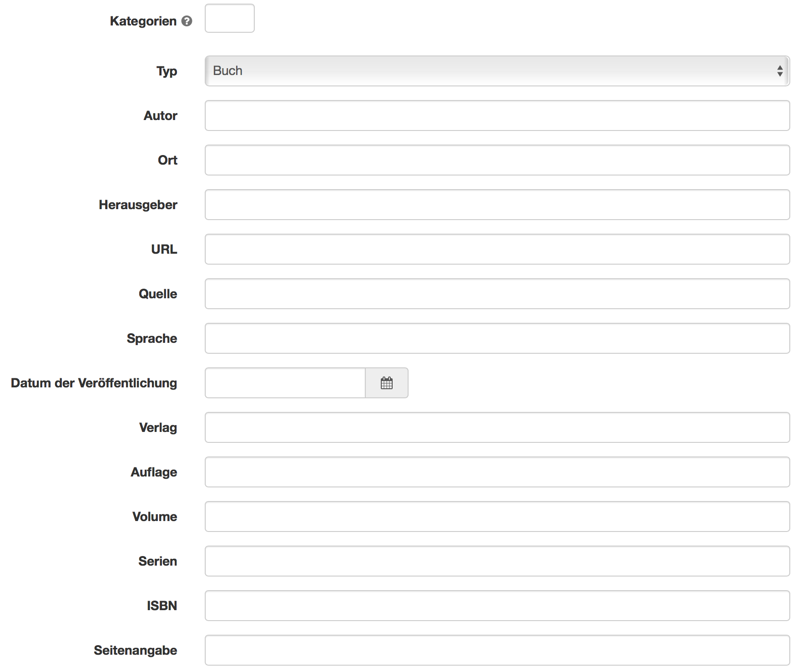Viewport: 798px width, 672px height.
Task: Click into the Auflage field
Action: coord(497,472)
